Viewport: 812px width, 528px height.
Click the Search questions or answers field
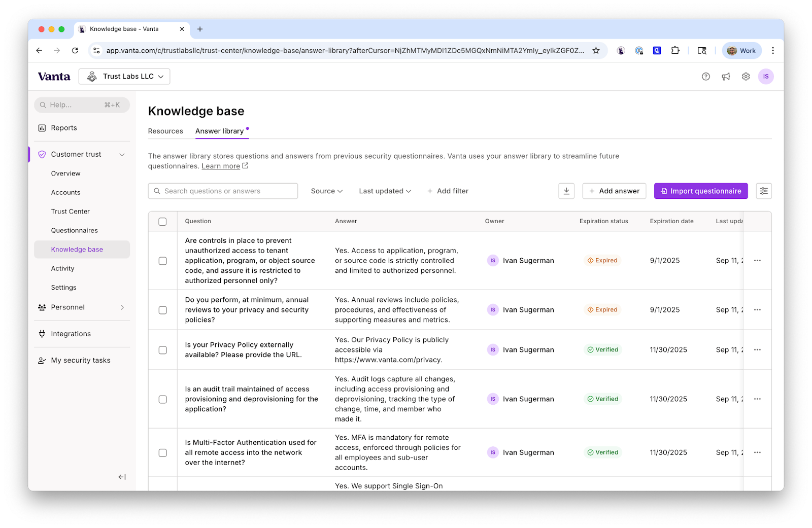pyautogui.click(x=223, y=191)
